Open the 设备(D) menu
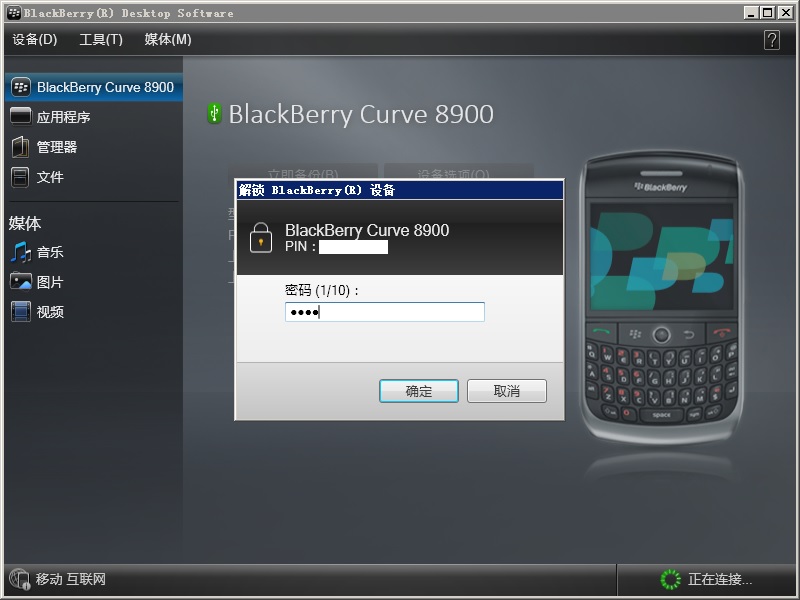Screen dimensions: 800x600 pyautogui.click(x=33, y=40)
